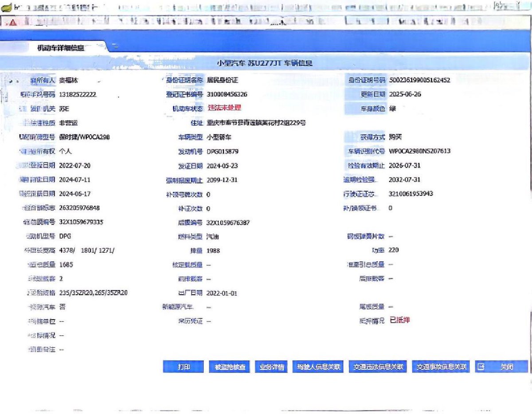Open 交通事故信息关联

[x=441, y=367]
